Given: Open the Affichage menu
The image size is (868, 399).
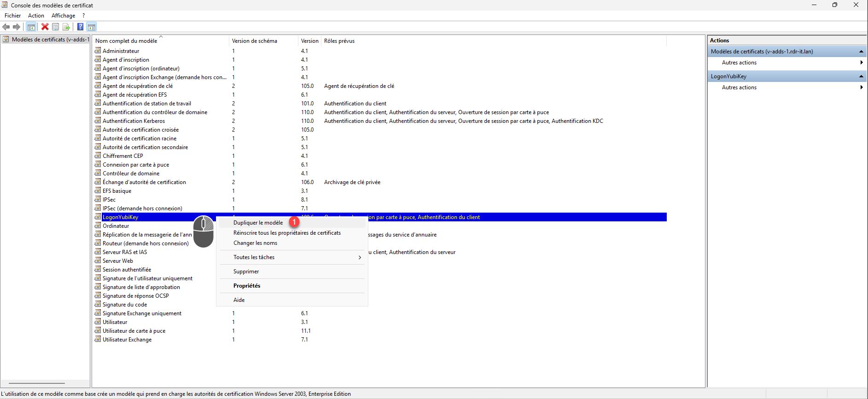Looking at the screenshot, I should pyautogui.click(x=63, y=16).
